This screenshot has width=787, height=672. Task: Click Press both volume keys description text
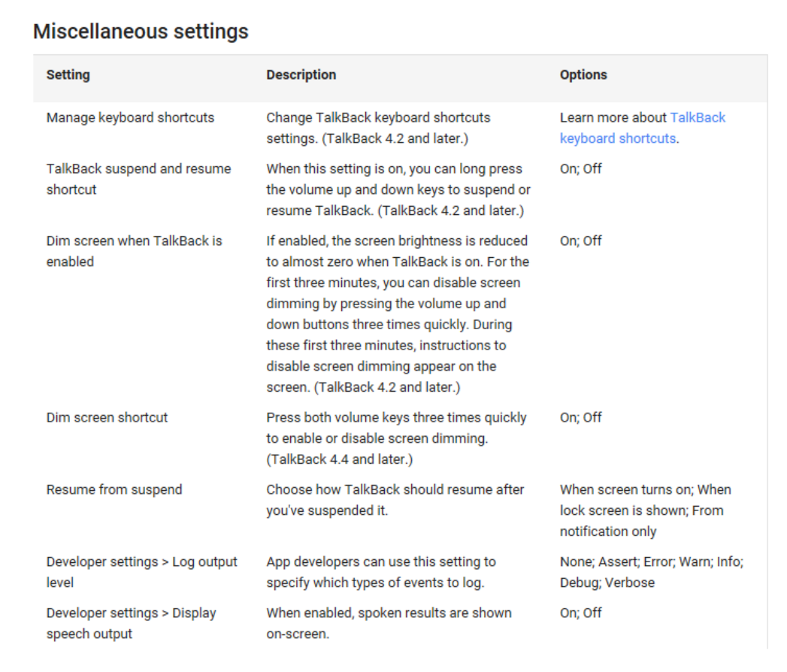pos(397,438)
